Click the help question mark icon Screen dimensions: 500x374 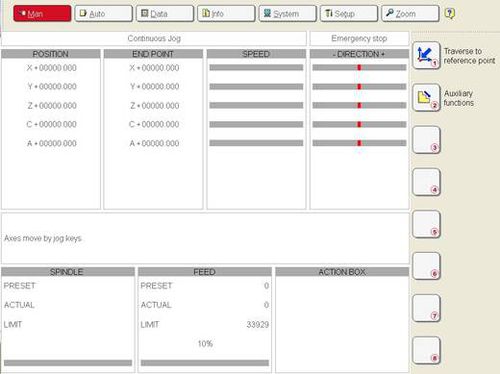(x=450, y=13)
